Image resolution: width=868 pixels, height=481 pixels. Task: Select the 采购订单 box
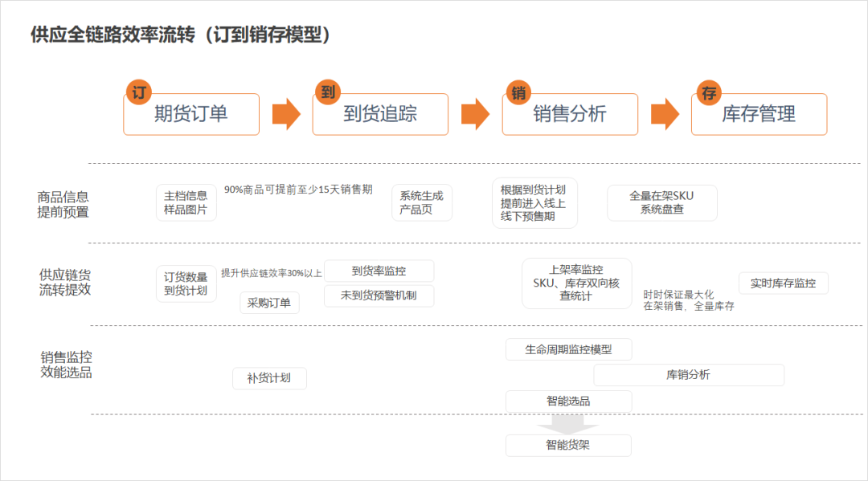[x=269, y=303]
